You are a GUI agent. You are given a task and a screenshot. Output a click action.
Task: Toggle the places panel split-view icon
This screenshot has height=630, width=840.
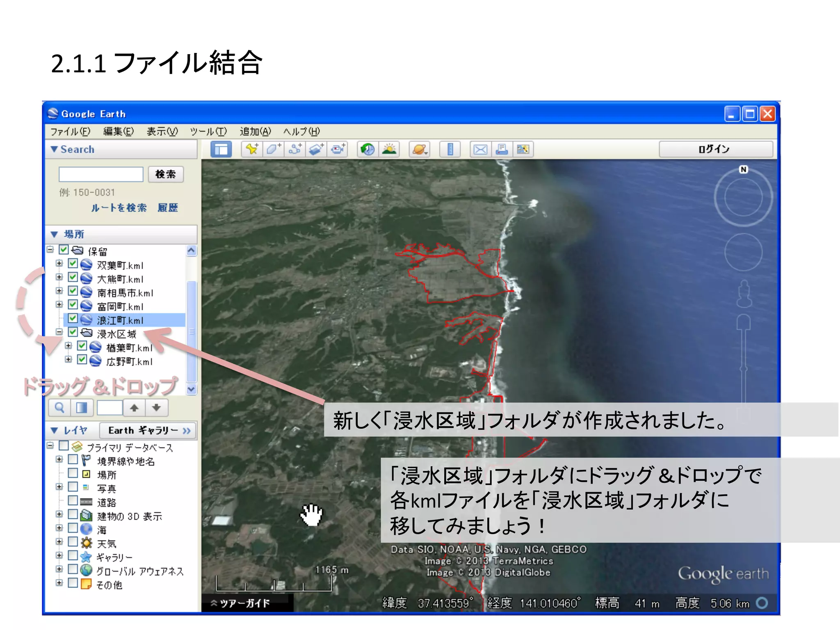[x=82, y=408]
